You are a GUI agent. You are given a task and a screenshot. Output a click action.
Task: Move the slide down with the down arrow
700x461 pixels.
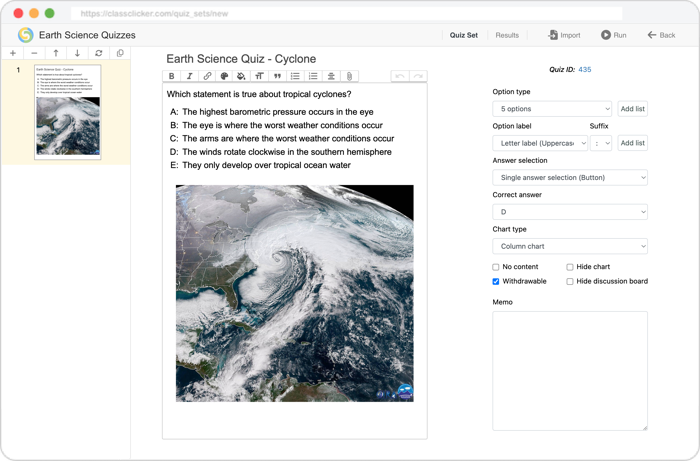click(77, 53)
